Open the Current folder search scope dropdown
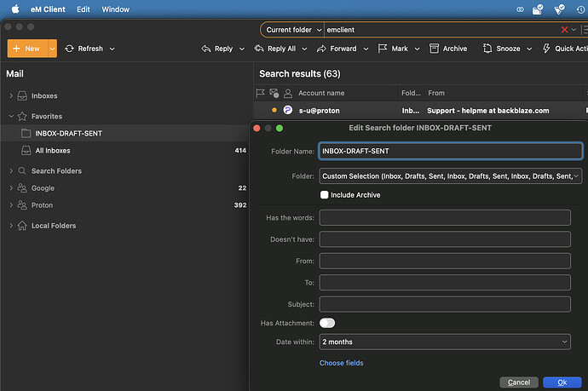Screen dimensions: 588x391 [292, 30]
